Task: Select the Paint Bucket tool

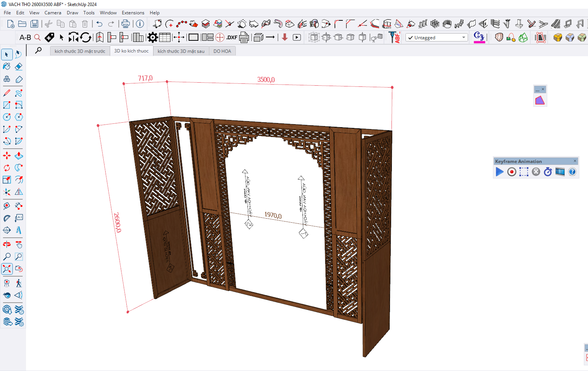Action: 7,67
